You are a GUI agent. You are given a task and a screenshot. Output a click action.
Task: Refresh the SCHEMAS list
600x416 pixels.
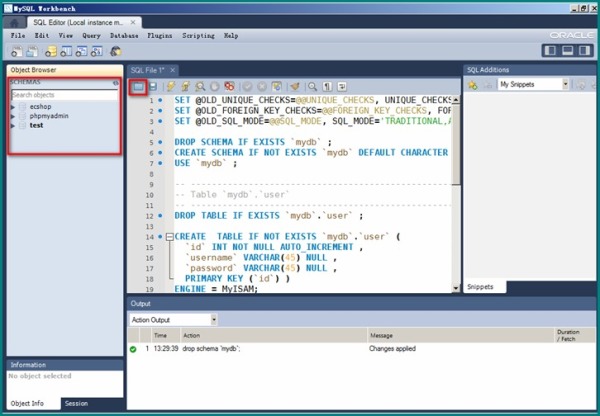point(116,83)
